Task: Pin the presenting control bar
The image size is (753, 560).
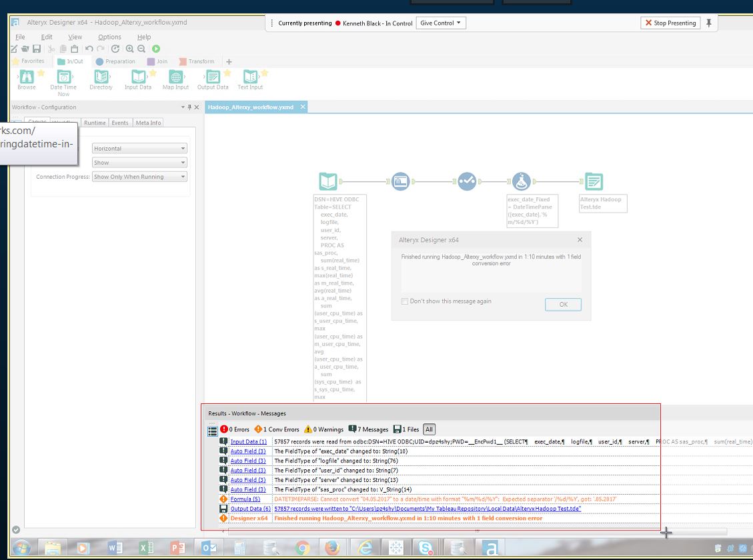Action: tap(709, 23)
